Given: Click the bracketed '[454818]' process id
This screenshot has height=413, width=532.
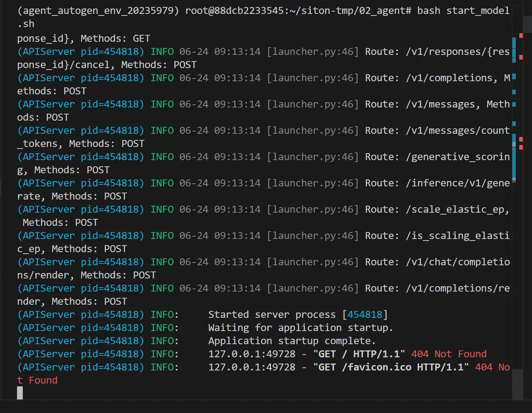Looking at the screenshot, I should click(x=365, y=314).
